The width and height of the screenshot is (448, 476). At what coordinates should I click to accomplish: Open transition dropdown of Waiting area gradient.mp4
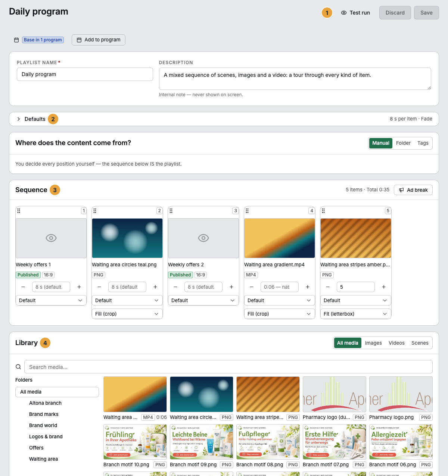[x=280, y=300]
